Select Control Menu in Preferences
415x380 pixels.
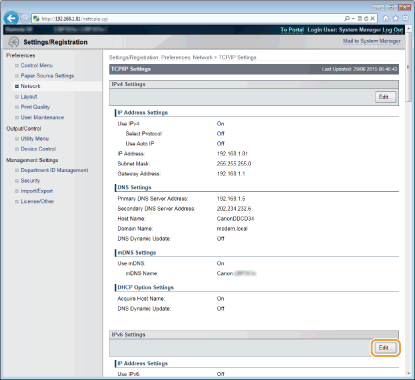[37, 65]
